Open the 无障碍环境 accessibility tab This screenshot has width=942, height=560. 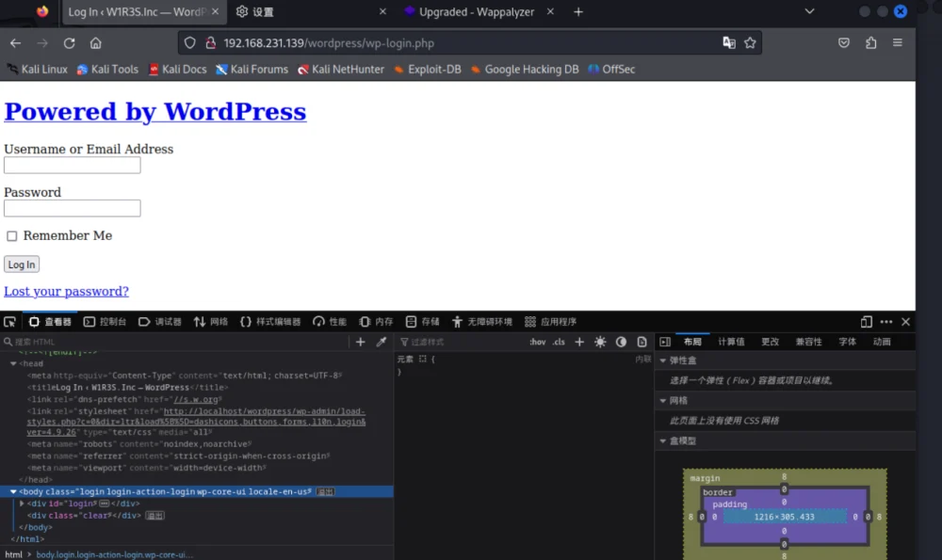tap(482, 322)
